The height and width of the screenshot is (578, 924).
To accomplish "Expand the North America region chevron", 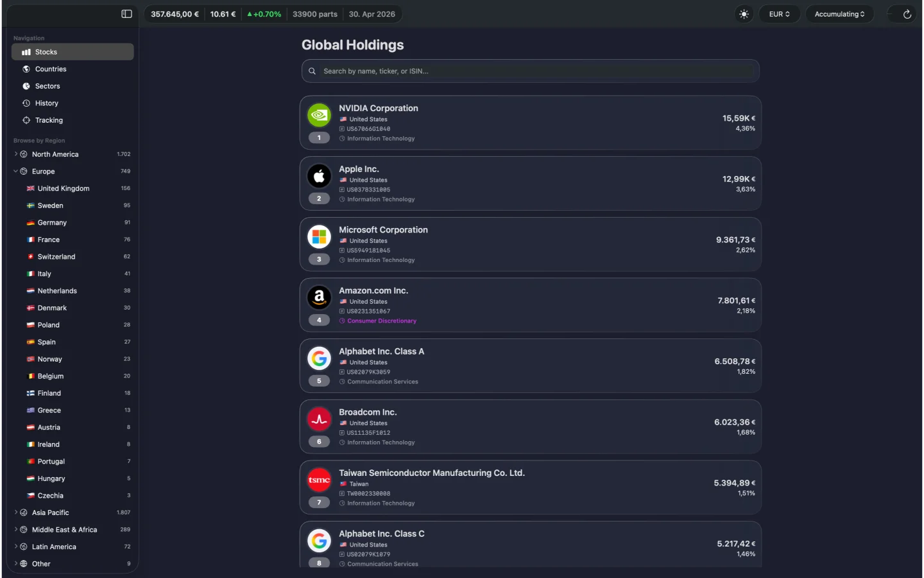I will pos(16,154).
